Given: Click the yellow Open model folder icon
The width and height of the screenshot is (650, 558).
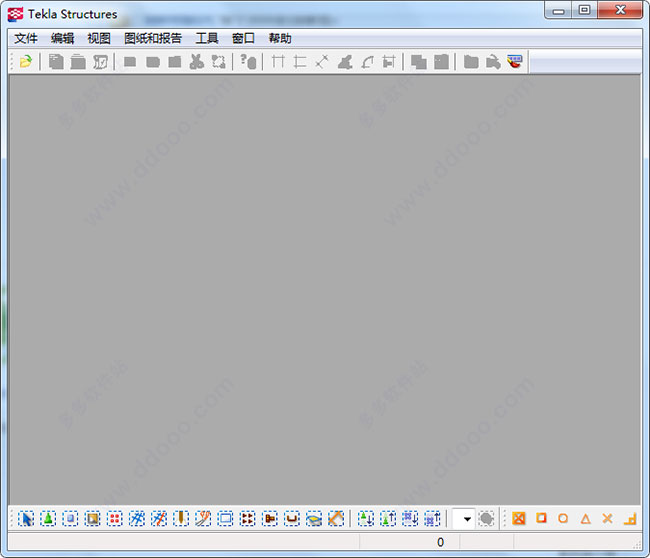Looking at the screenshot, I should coord(26,62).
